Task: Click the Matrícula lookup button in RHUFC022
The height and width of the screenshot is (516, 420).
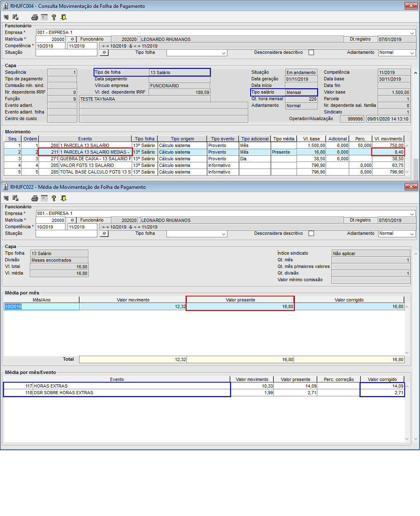Action: (x=72, y=220)
